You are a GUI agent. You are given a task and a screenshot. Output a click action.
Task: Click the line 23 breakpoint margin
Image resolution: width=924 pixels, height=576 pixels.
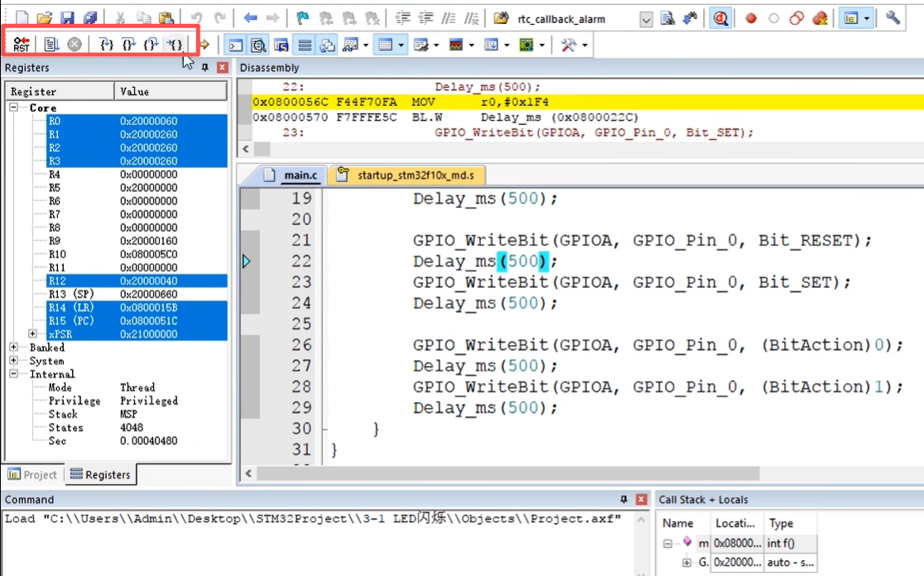[250, 282]
